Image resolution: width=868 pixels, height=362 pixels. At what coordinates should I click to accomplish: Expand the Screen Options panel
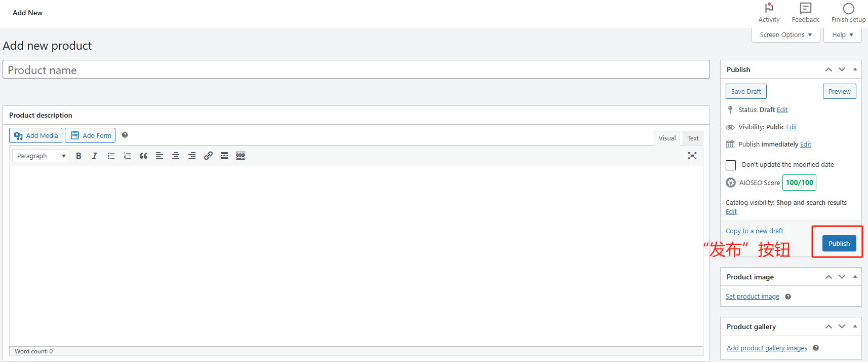(785, 35)
